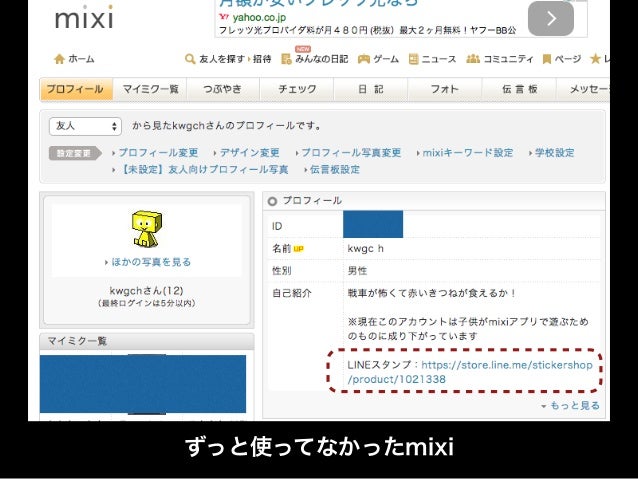The height and width of the screenshot is (479, 638).
Task: Click the self-intro line 戦車が怖くて赤いきつねが食えるか！
Action: click(x=432, y=293)
